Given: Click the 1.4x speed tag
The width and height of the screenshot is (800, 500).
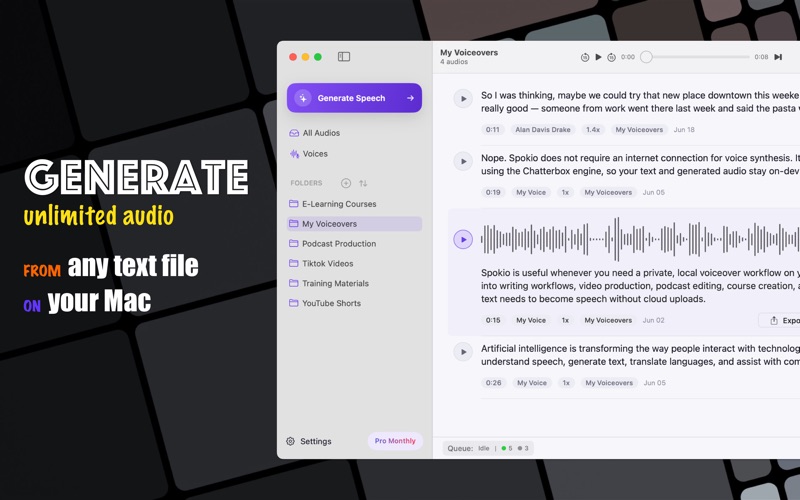Looking at the screenshot, I should click(593, 130).
